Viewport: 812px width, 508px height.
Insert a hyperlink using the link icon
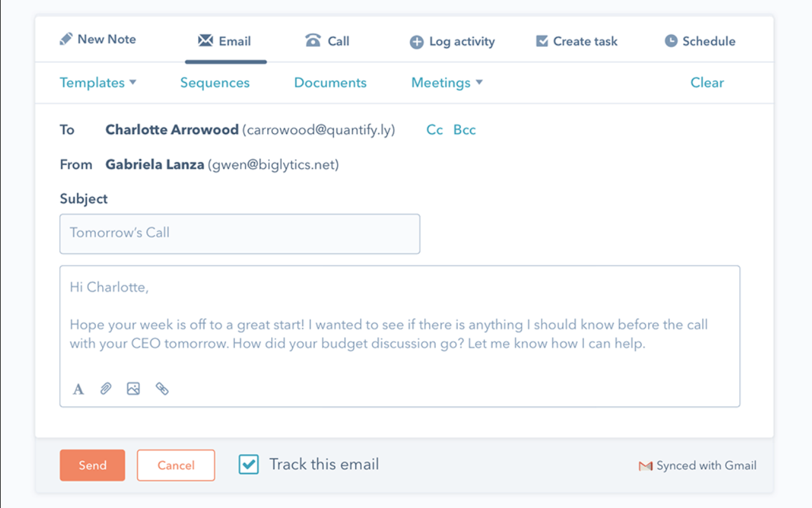tap(162, 388)
